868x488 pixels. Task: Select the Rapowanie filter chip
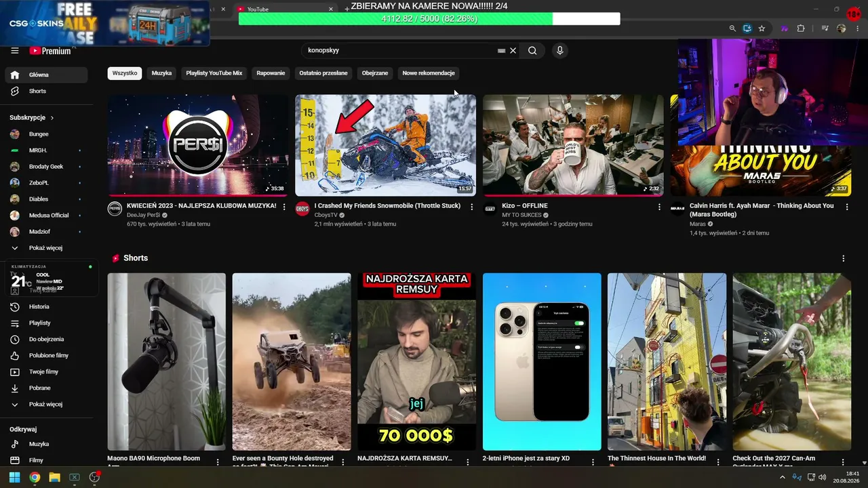click(x=271, y=73)
